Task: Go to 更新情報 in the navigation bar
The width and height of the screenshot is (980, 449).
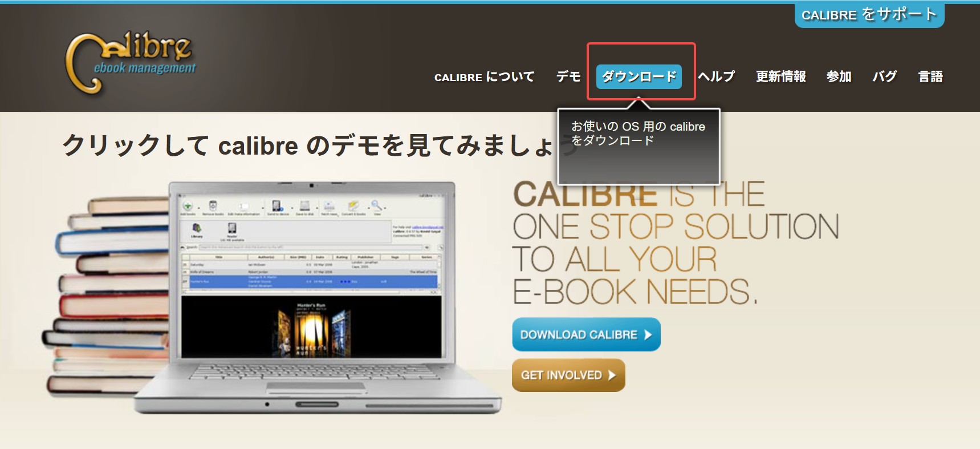Action: point(780,76)
